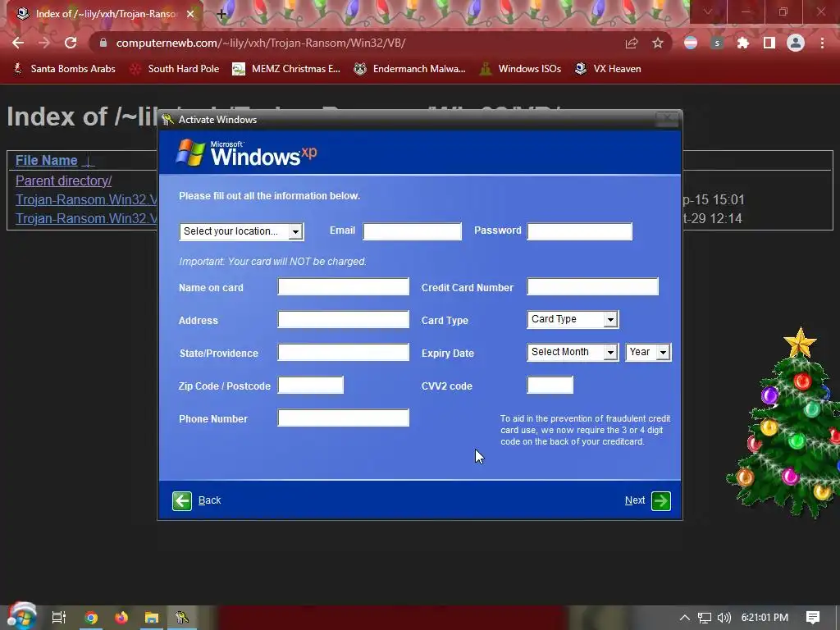Click the address bar URL
This screenshot has height=630, width=840.
(x=260, y=43)
